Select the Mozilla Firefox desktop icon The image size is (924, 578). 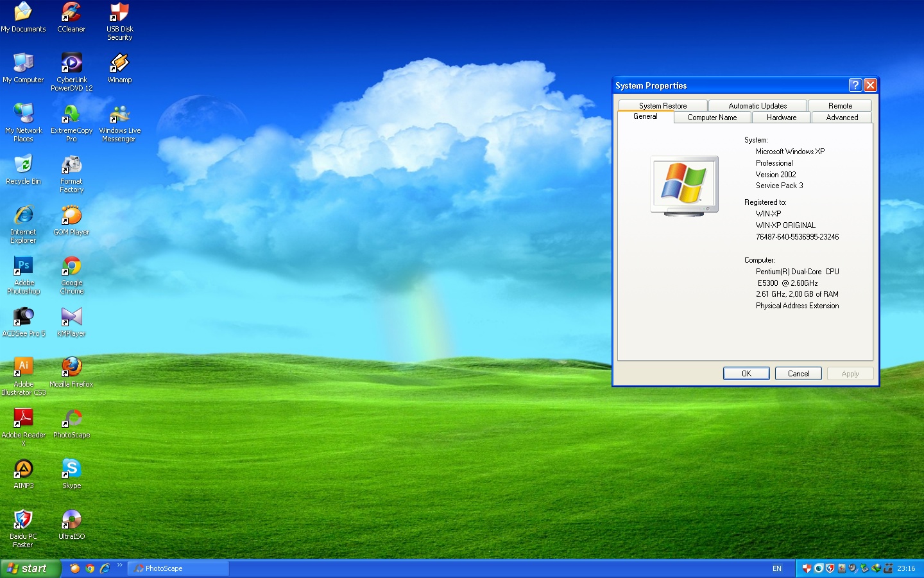[x=71, y=372]
